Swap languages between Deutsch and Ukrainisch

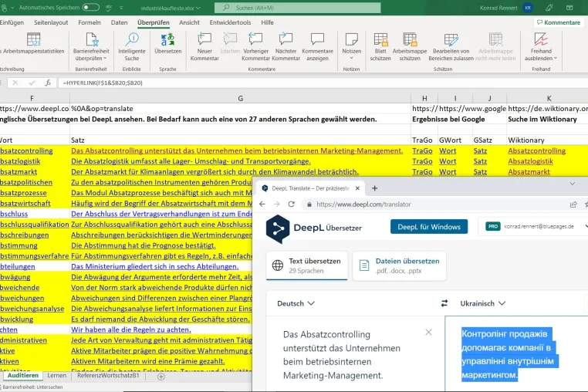(x=444, y=303)
